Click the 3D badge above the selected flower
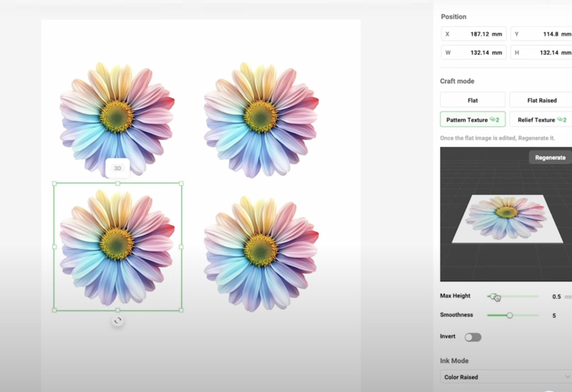 click(x=118, y=168)
